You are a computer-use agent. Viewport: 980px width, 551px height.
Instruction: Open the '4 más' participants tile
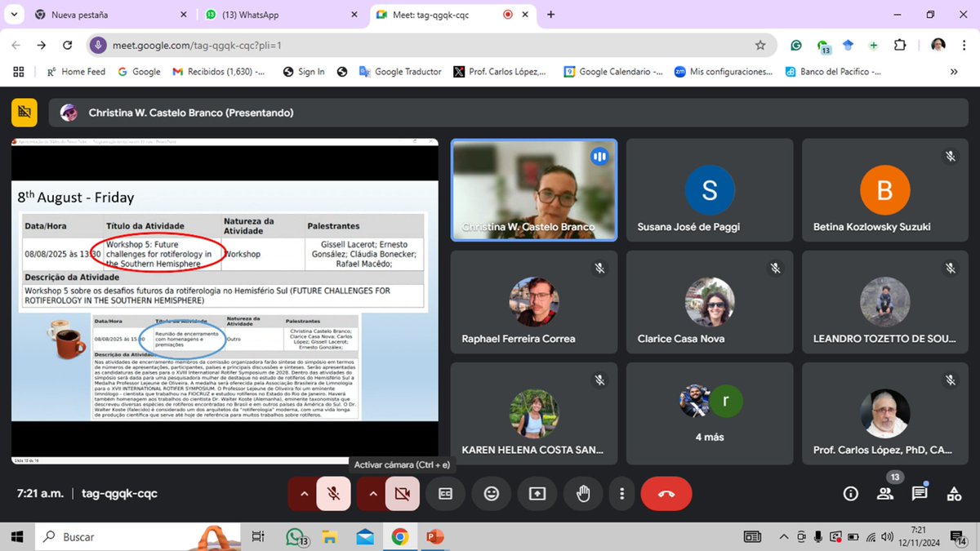tap(709, 413)
